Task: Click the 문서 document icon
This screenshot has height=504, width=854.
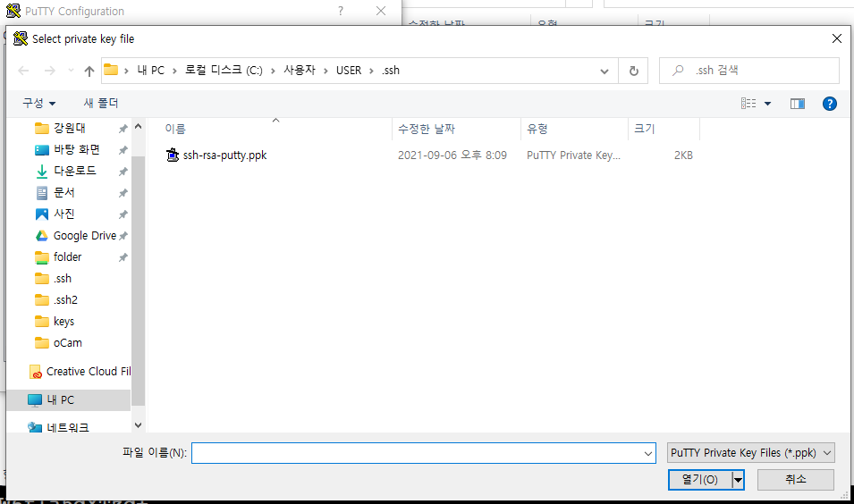Action: [42, 193]
